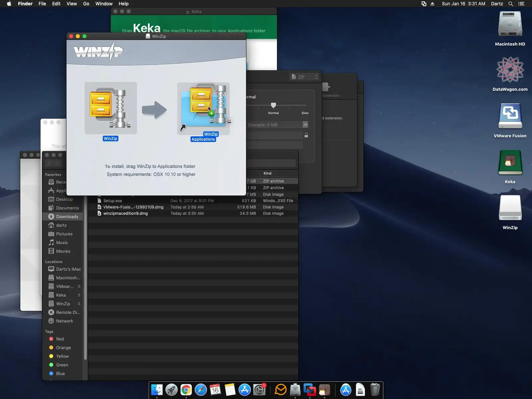Open the Window menu
Screen dimensions: 532x399
coord(104,4)
